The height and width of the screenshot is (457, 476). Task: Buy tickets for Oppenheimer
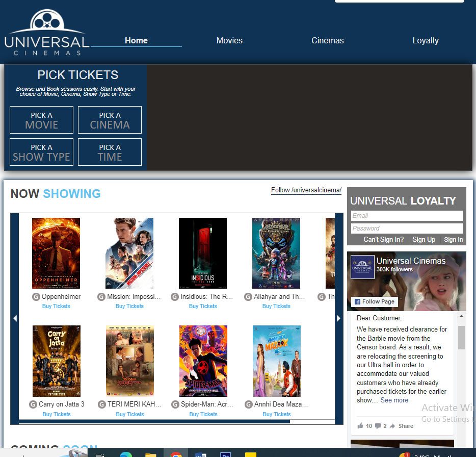(56, 307)
